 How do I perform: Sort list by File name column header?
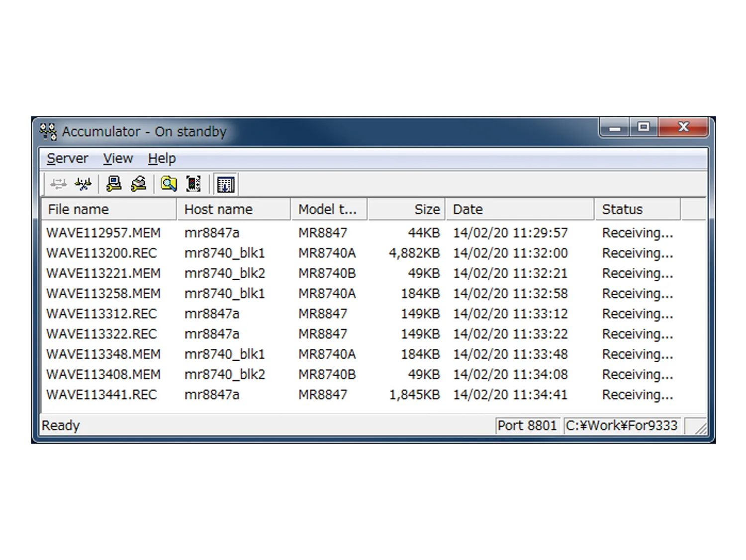tap(109, 209)
